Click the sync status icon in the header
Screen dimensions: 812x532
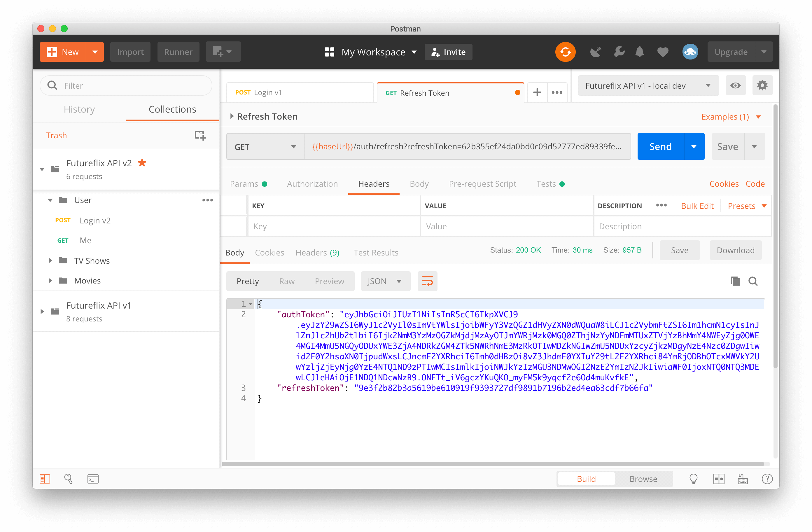565,52
